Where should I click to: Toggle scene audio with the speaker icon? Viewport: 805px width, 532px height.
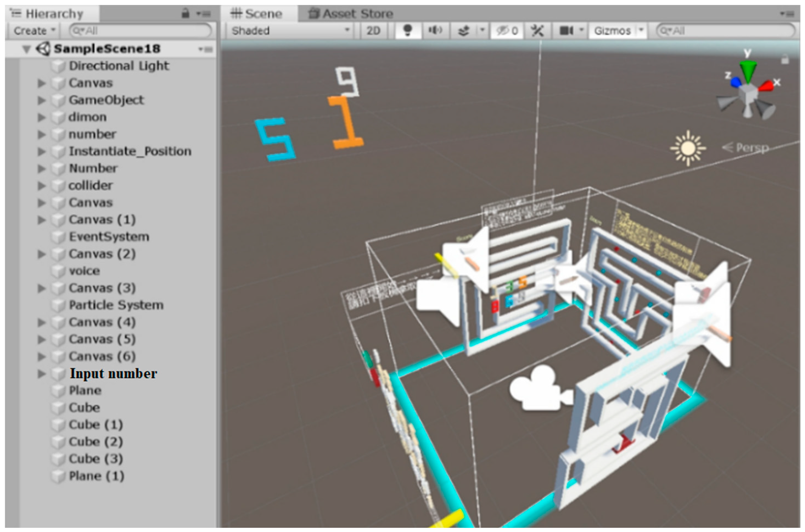pyautogui.click(x=435, y=31)
